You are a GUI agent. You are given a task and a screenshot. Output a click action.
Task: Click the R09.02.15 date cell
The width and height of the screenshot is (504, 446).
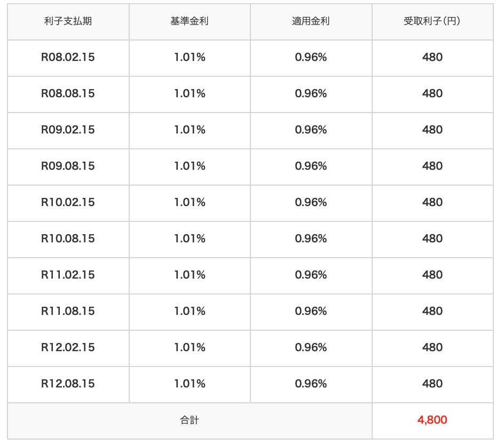coord(68,130)
